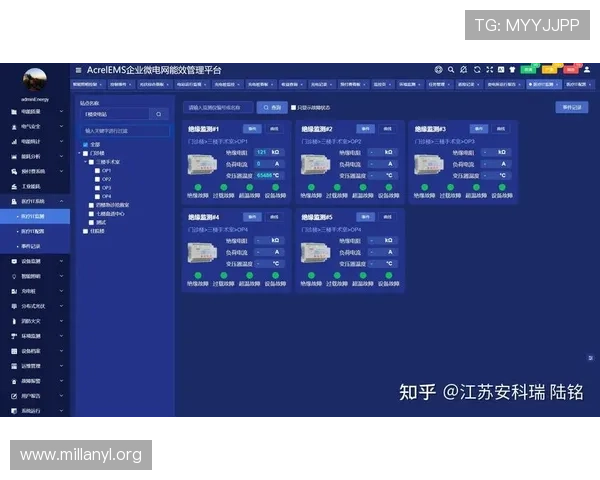The height and width of the screenshot is (480, 600).
Task: Check the OP1 checkbox
Action: coord(98,171)
